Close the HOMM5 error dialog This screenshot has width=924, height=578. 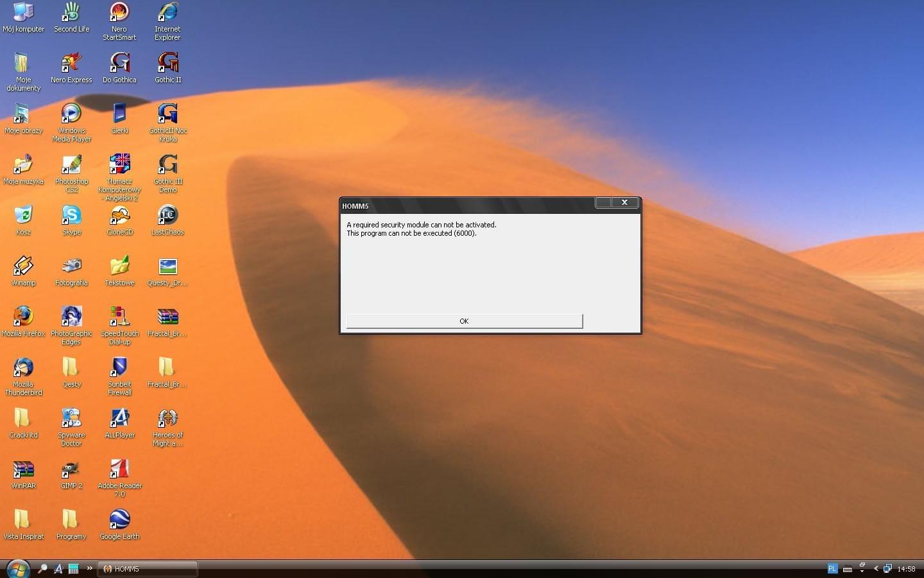pos(624,202)
